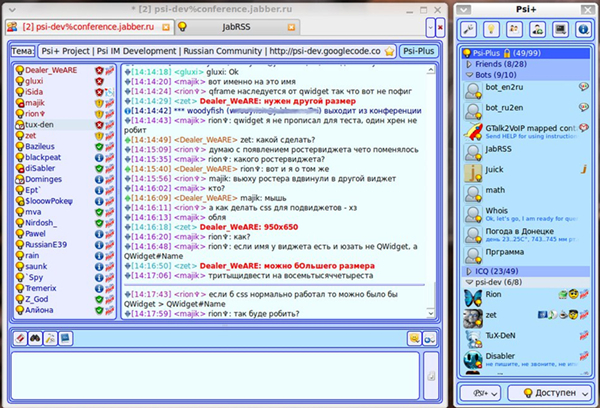This screenshot has height=408, width=600.
Task: Click the green shield icon next to Bazileus
Action: 99,147
